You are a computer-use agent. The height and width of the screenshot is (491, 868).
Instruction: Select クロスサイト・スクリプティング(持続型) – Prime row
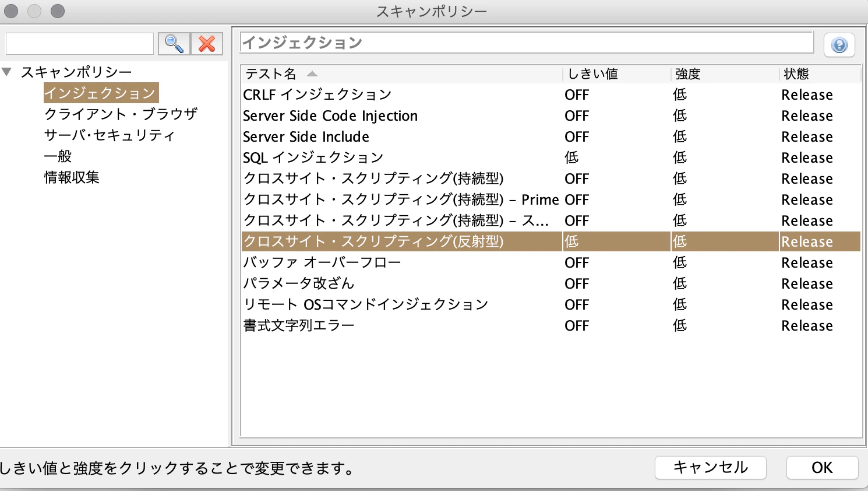pyautogui.click(x=551, y=199)
